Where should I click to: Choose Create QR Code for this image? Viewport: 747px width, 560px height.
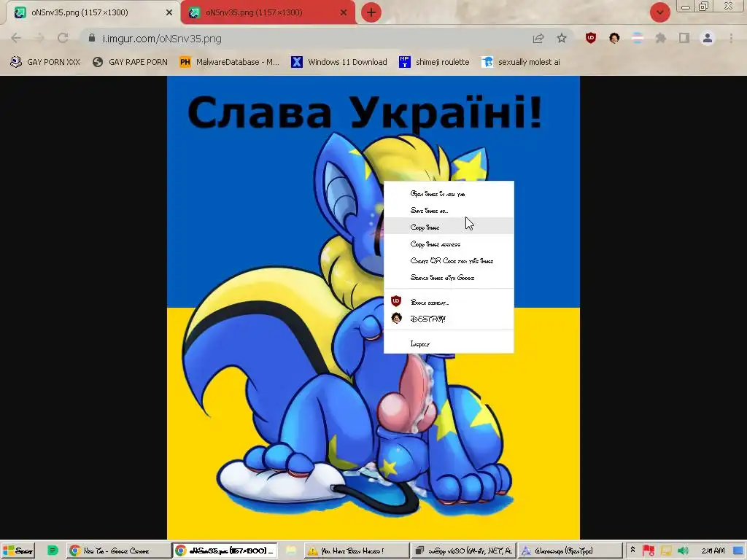449,261
